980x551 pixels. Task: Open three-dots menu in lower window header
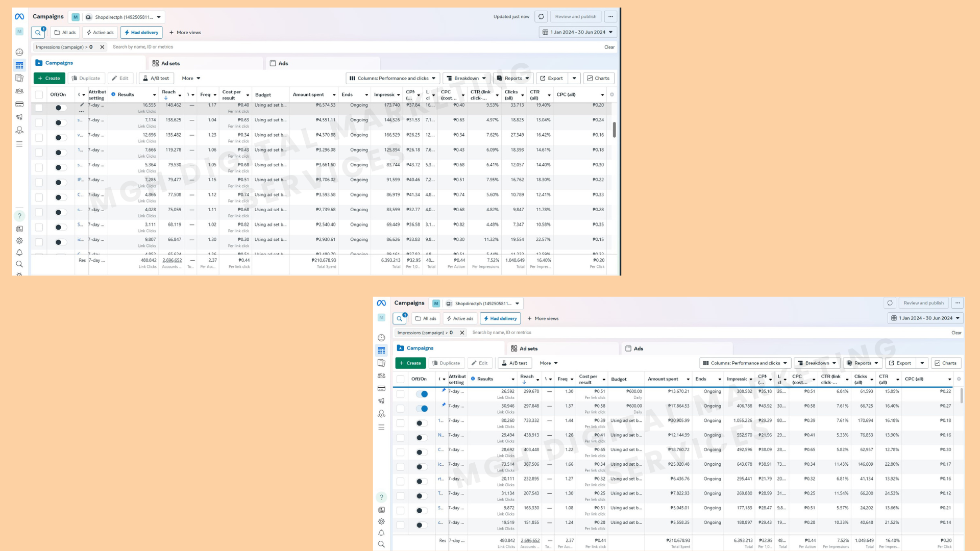pyautogui.click(x=958, y=303)
